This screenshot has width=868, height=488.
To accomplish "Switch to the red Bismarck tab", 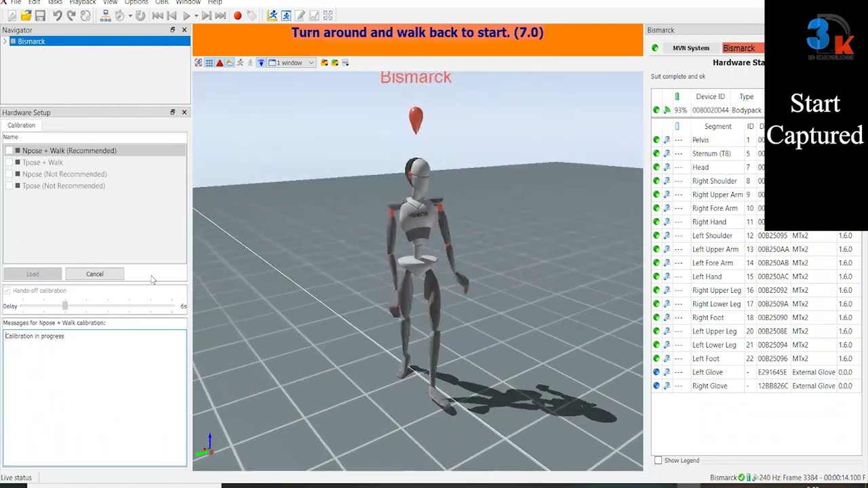I will pyautogui.click(x=743, y=48).
